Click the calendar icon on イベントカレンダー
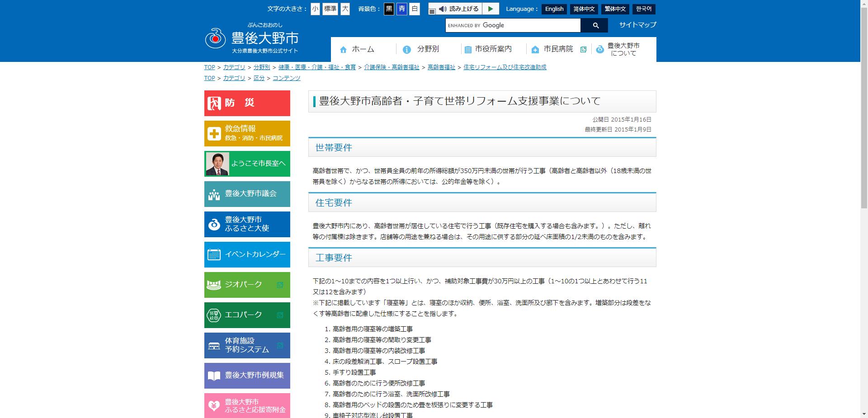The image size is (868, 418). (x=213, y=254)
